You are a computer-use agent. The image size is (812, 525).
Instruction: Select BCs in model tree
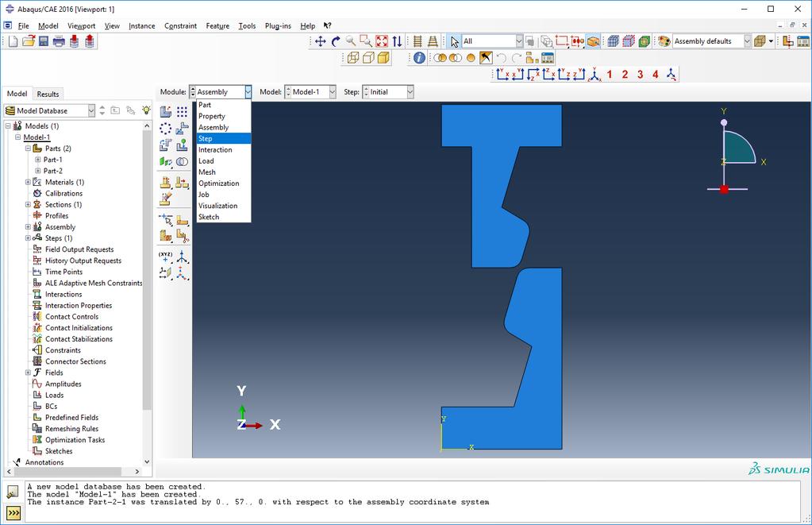[x=52, y=407]
